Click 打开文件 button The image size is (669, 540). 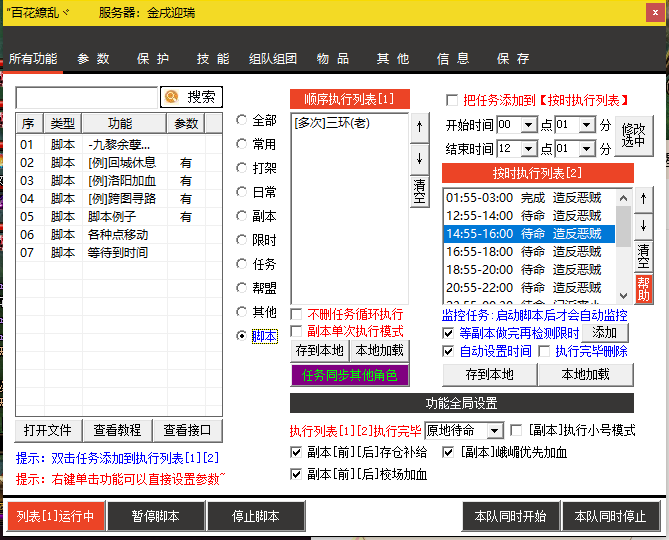(48, 430)
